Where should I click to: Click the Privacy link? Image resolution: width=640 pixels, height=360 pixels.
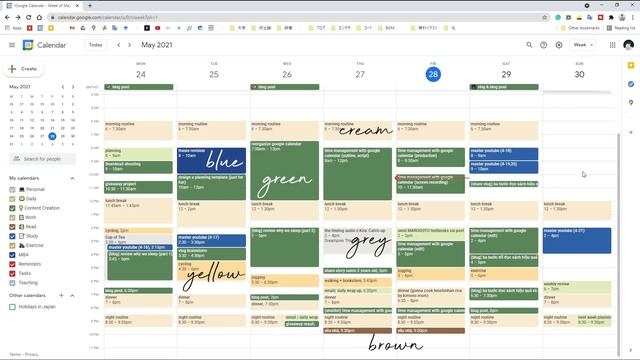pos(32,354)
